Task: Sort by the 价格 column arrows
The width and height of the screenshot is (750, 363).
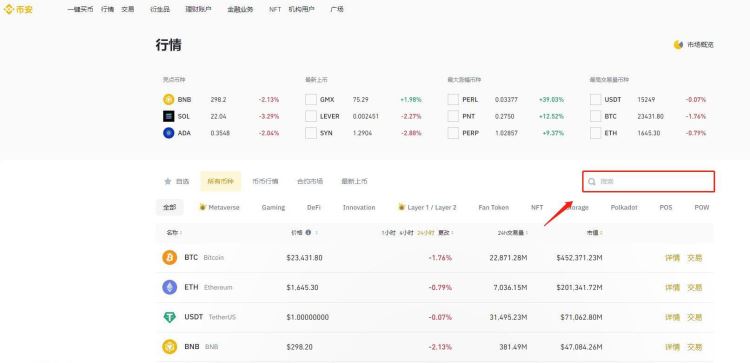Action: coord(317,233)
